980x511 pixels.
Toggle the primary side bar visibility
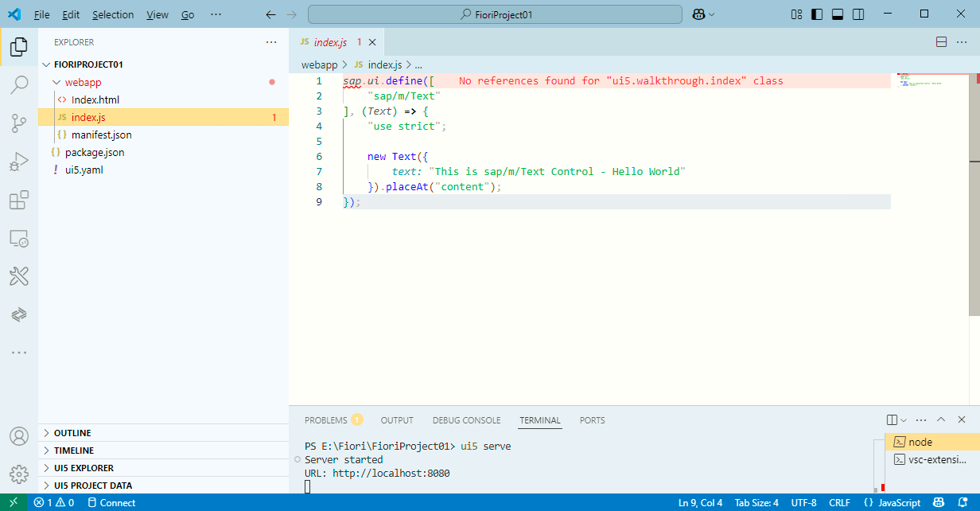pyautogui.click(x=818, y=14)
